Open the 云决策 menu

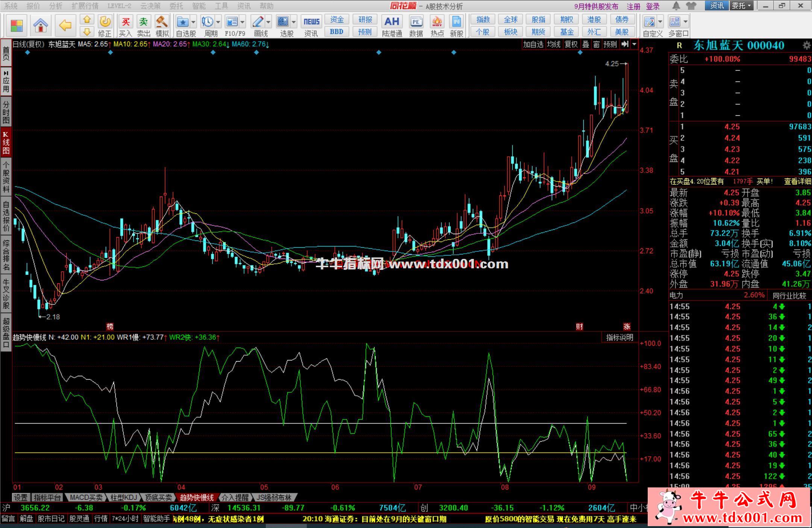[x=150, y=6]
